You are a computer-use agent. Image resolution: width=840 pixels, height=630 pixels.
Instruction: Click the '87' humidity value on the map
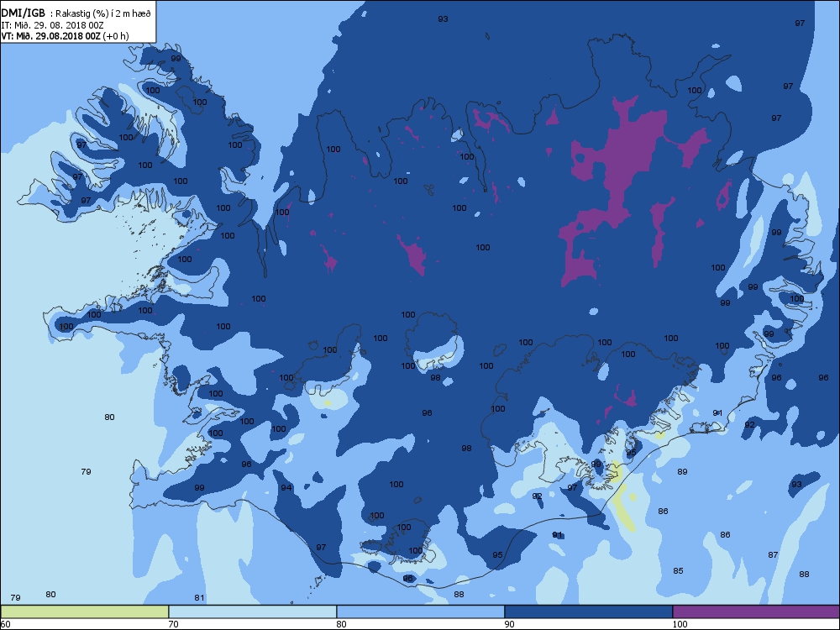tap(773, 555)
